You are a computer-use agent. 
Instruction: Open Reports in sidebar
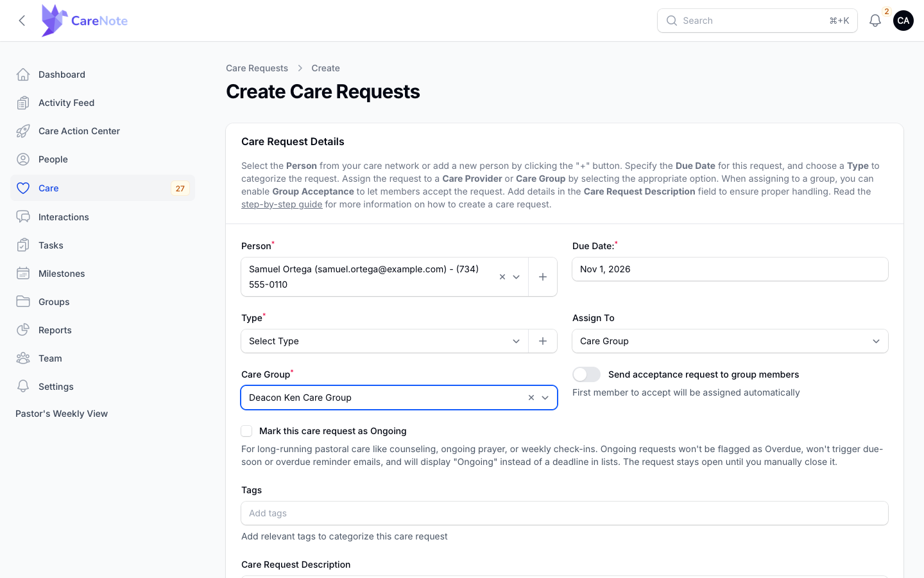point(103,330)
